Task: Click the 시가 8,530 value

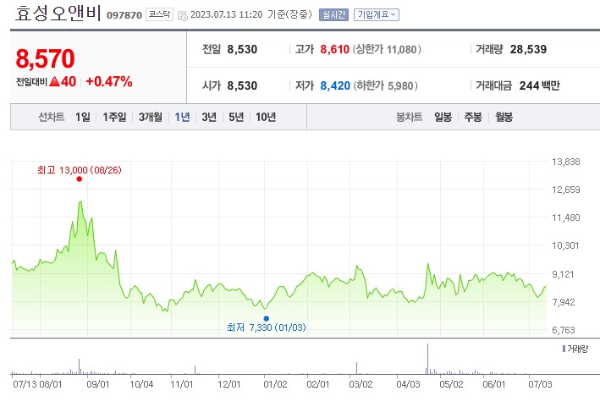Action: pos(242,86)
